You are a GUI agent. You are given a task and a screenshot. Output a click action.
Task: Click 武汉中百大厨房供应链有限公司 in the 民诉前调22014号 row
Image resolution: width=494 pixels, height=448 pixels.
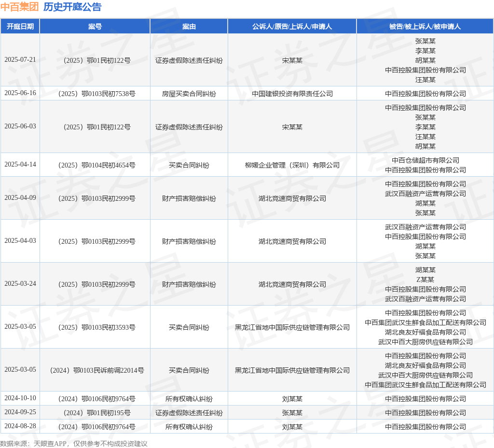[x=425, y=375]
